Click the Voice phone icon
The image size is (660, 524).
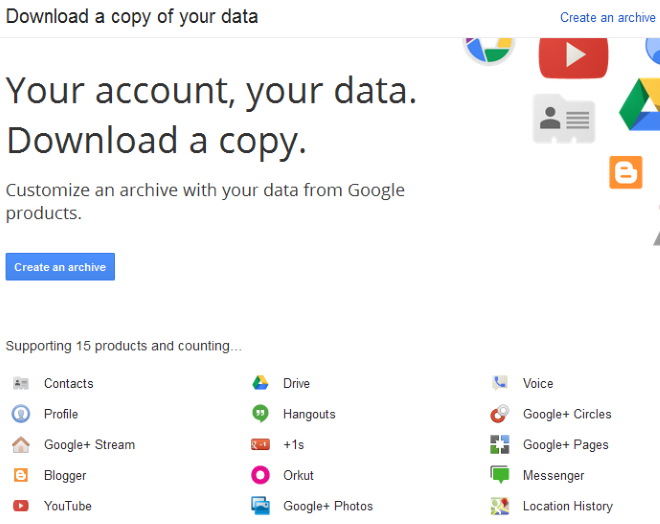pyautogui.click(x=500, y=383)
